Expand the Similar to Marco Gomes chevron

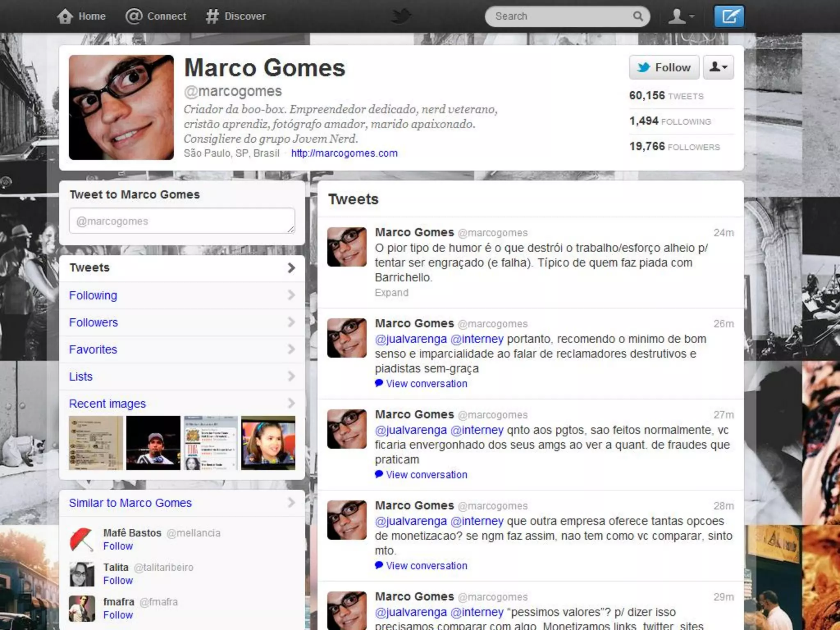coord(291,502)
